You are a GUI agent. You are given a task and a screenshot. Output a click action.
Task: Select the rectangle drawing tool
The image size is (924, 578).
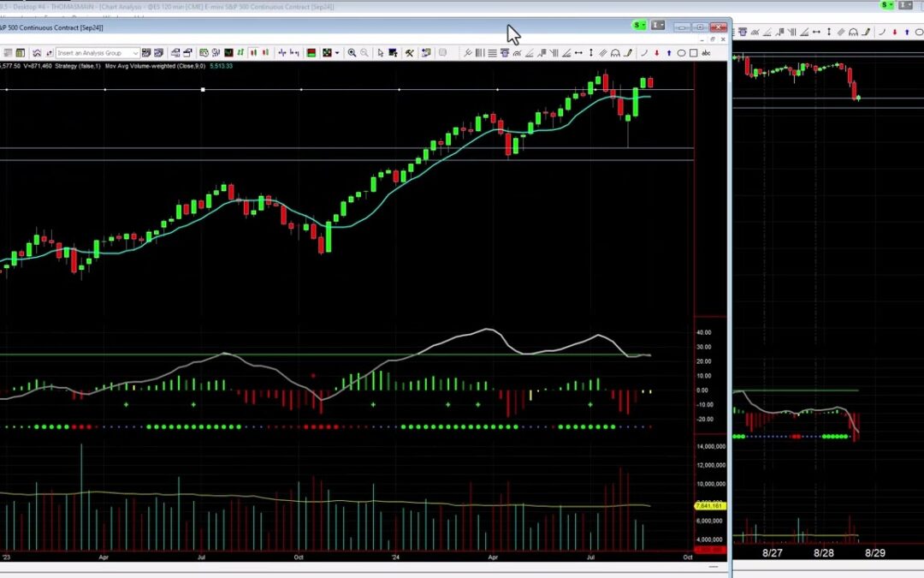point(694,53)
